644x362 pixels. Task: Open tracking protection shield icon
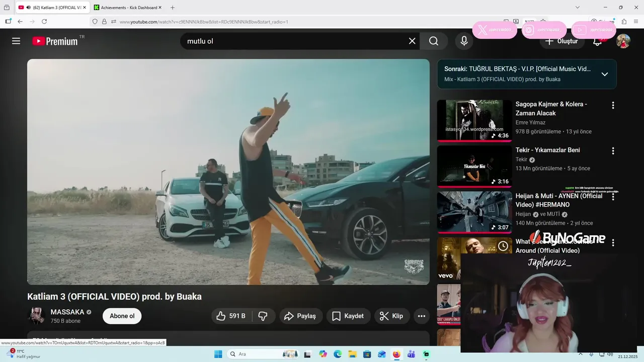(x=95, y=22)
